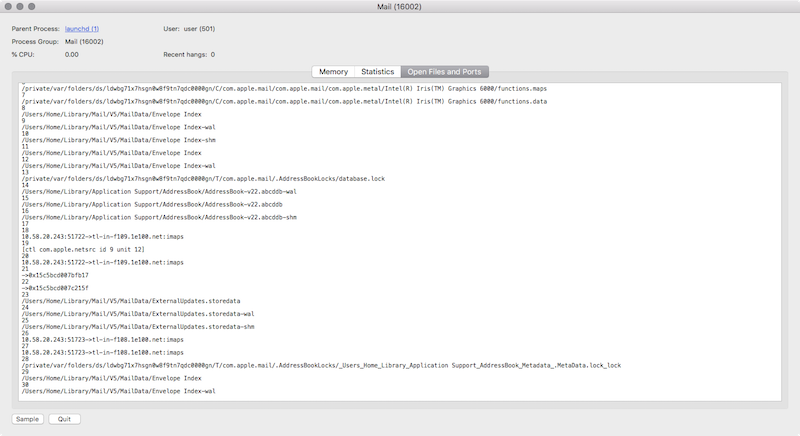Click the MetaData.lock_lock path line
This screenshot has width=800, height=436.
click(x=320, y=365)
